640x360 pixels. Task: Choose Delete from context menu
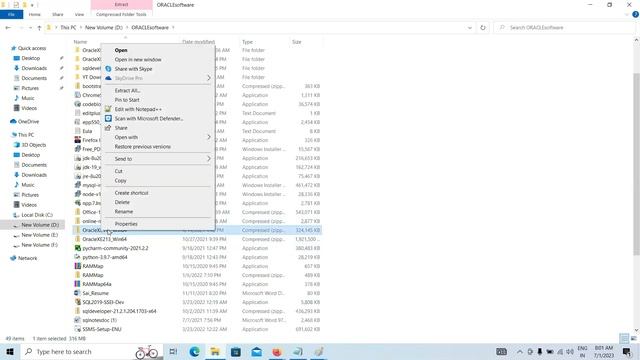click(122, 202)
